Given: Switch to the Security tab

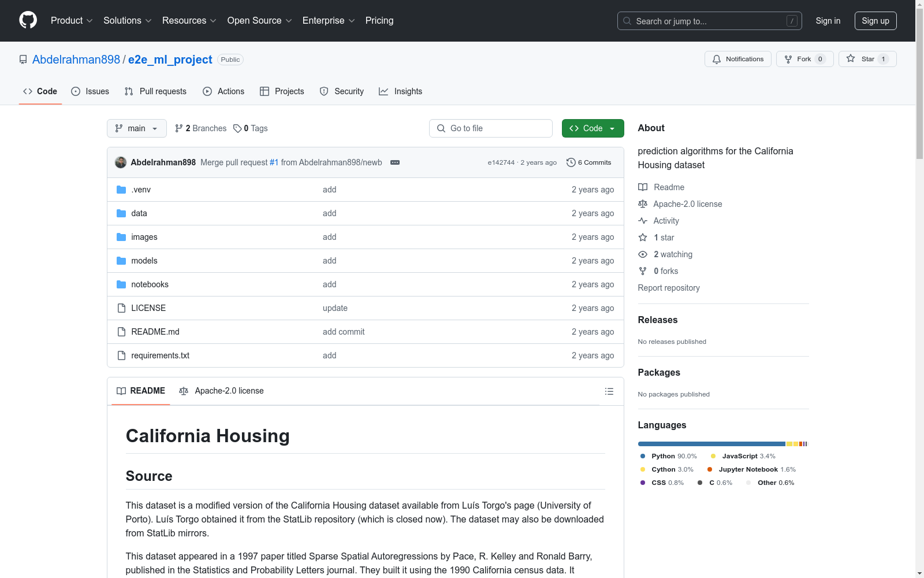Looking at the screenshot, I should (x=342, y=91).
